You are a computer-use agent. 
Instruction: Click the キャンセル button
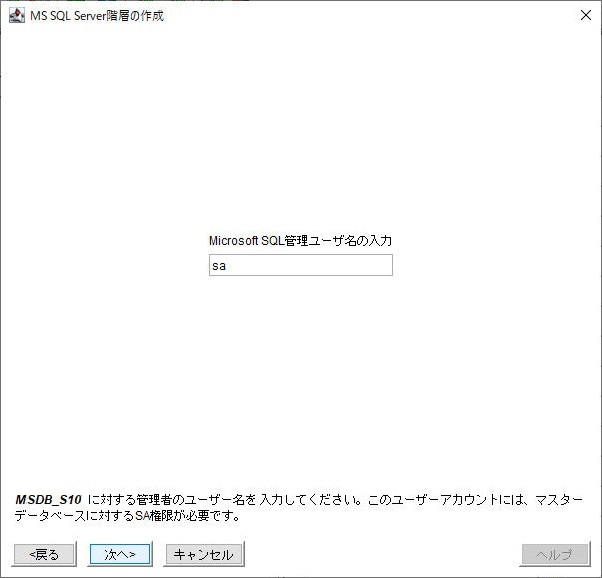(204, 554)
